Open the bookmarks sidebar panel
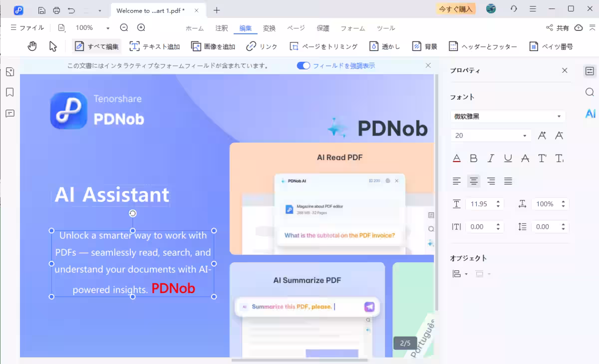Image resolution: width=599 pixels, height=364 pixels. pyautogui.click(x=9, y=92)
